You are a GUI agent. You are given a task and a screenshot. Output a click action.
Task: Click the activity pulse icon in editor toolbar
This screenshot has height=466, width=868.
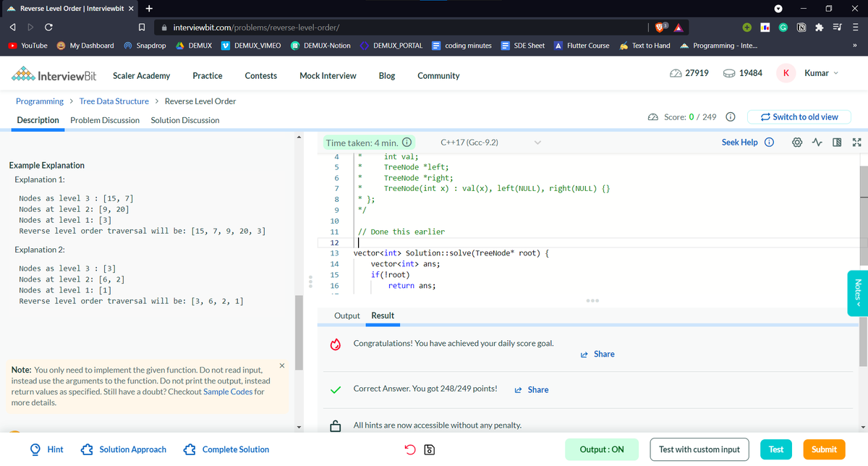pyautogui.click(x=818, y=143)
